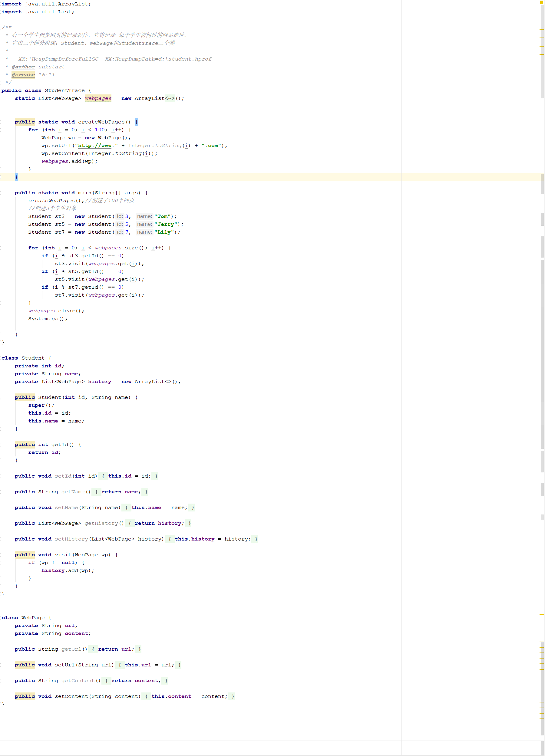Expand the folded setHistory method body
Image resolution: width=545 pixels, height=756 pixels.
click(x=211, y=539)
